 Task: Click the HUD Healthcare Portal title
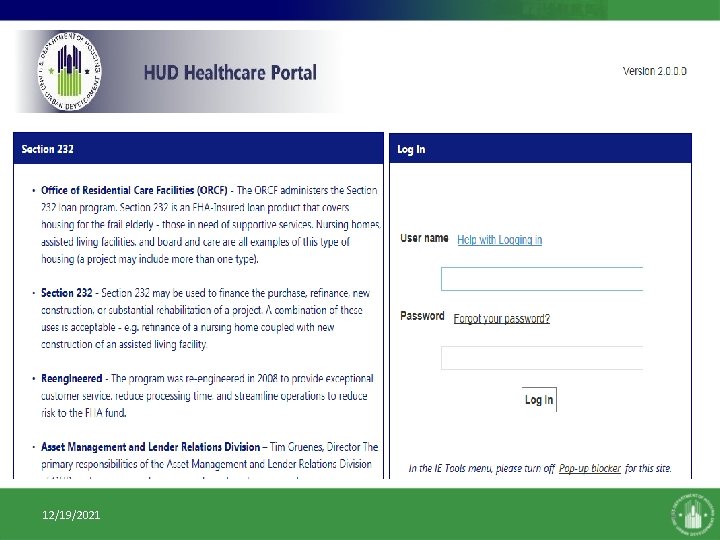230,73
